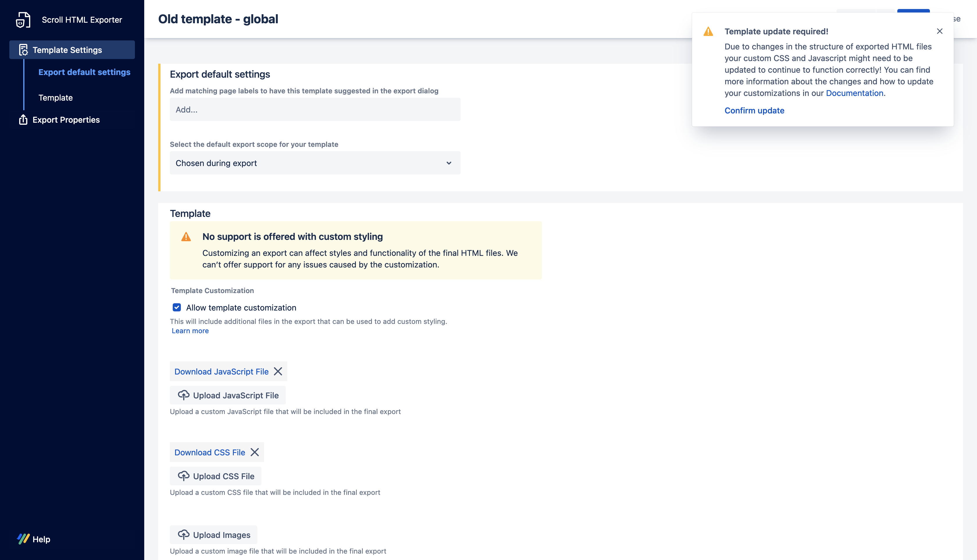
Task: Select Template in the sidebar navigation
Action: pos(55,97)
